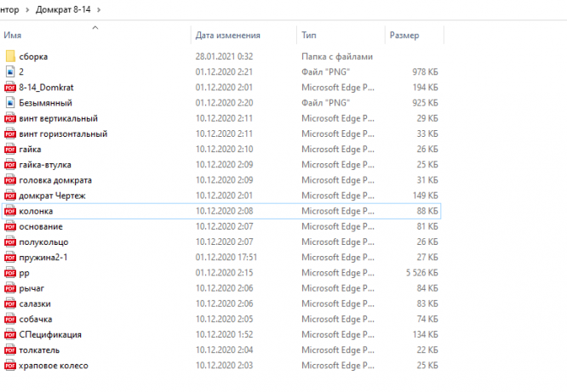Click PDF icon for храповое колесо

[10, 366]
